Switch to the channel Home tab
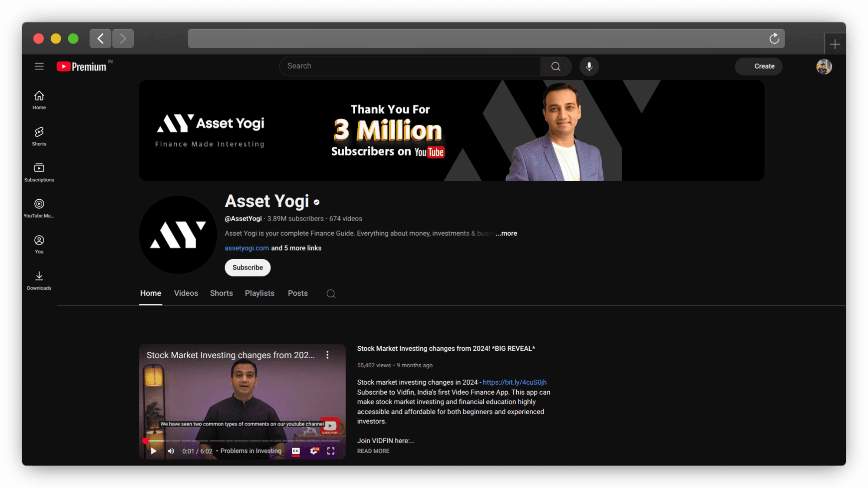This screenshot has width=868, height=488. click(x=151, y=293)
